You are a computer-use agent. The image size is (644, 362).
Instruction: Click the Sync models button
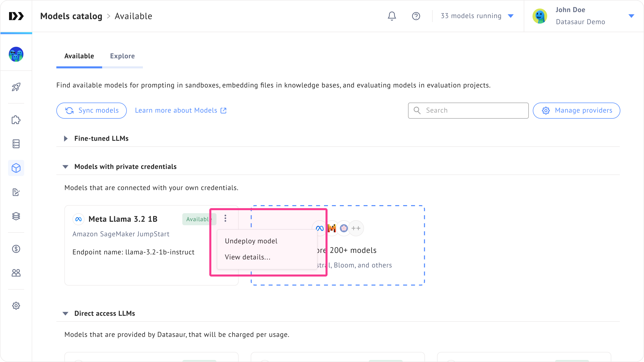92,111
